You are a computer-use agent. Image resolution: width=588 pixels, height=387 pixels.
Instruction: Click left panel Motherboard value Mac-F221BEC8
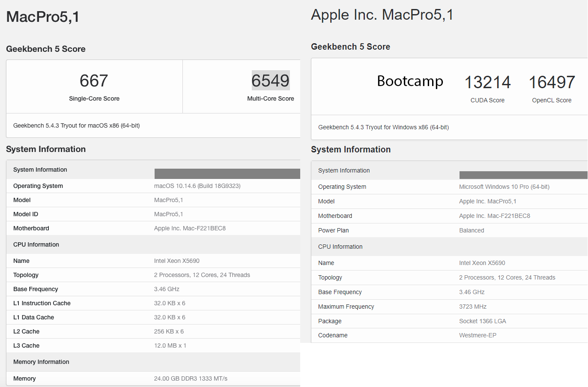pyautogui.click(x=190, y=228)
